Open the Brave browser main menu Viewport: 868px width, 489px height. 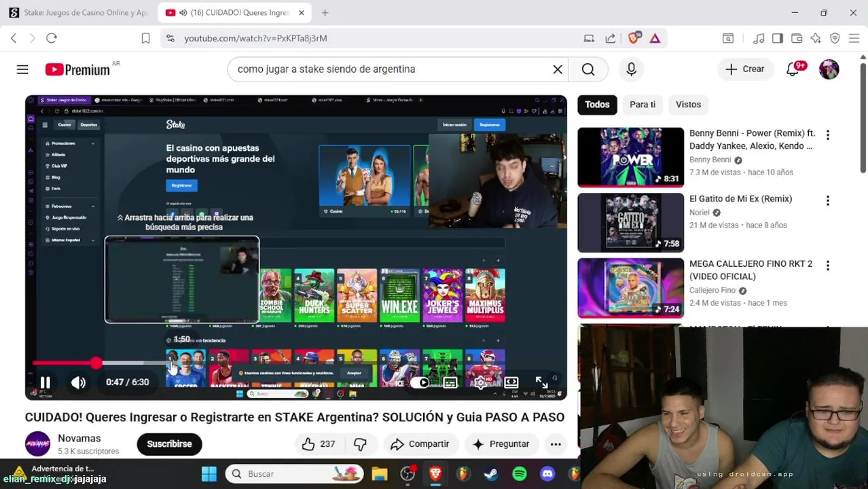pos(854,39)
